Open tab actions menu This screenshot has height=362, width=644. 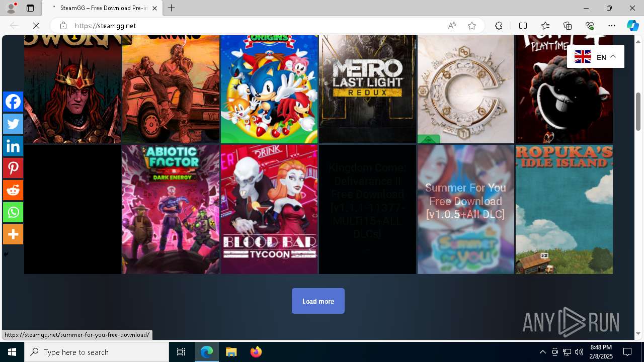[x=30, y=8]
